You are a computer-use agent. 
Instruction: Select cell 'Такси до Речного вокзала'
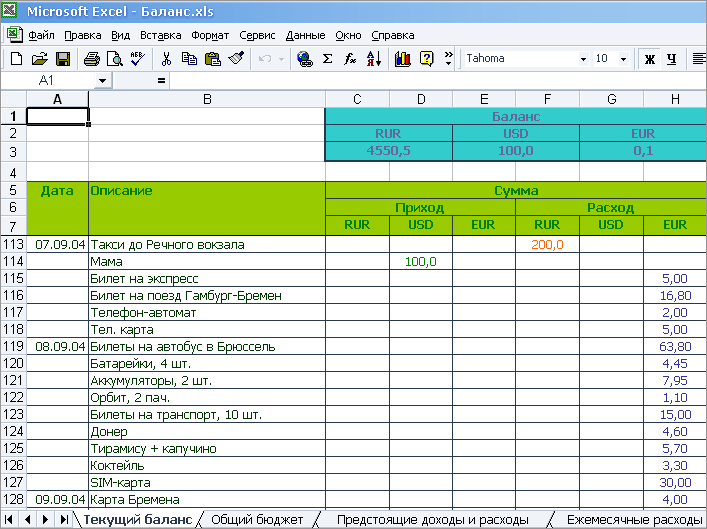207,244
